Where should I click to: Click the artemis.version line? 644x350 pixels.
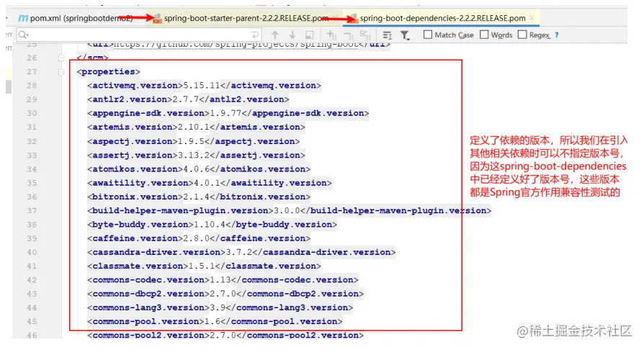point(196,127)
